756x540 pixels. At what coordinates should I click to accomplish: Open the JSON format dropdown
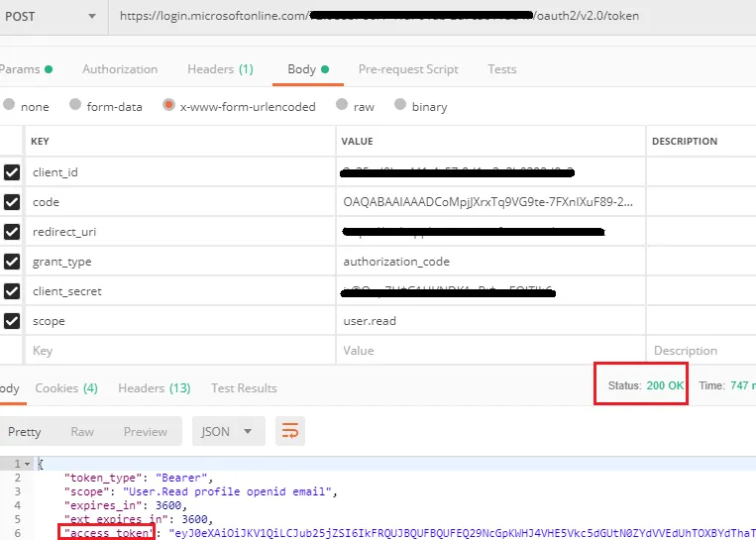[229, 431]
